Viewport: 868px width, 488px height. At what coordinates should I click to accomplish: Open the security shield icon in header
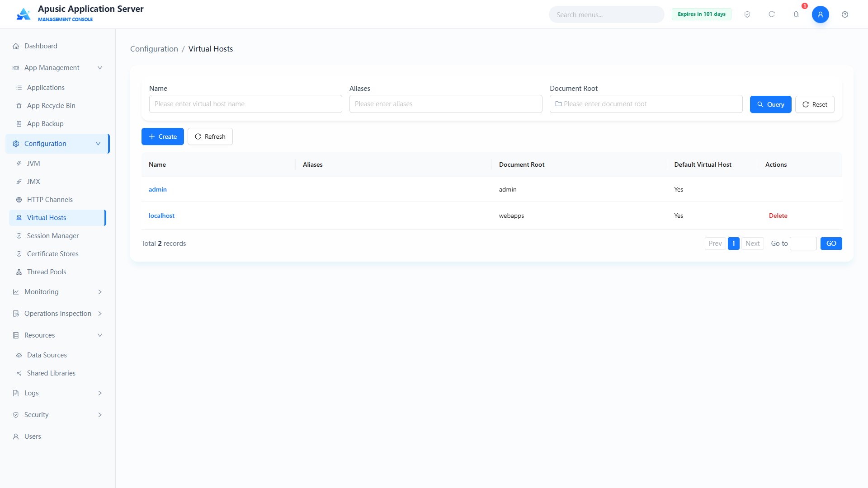coord(747,14)
